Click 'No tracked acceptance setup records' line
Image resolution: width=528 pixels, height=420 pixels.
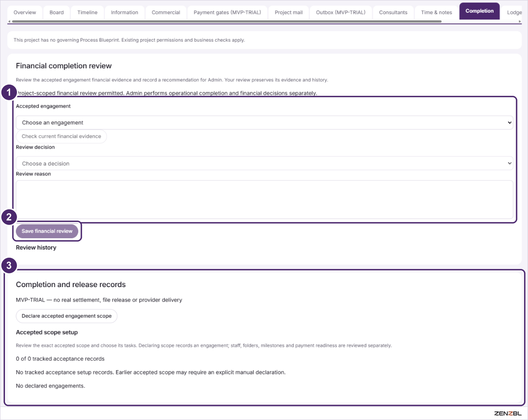click(x=151, y=373)
